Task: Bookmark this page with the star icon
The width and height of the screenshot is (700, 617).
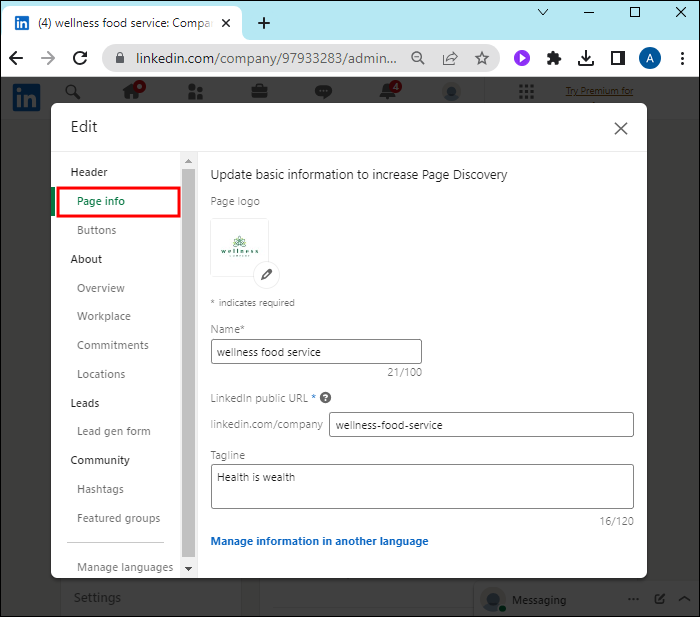Action: point(482,58)
